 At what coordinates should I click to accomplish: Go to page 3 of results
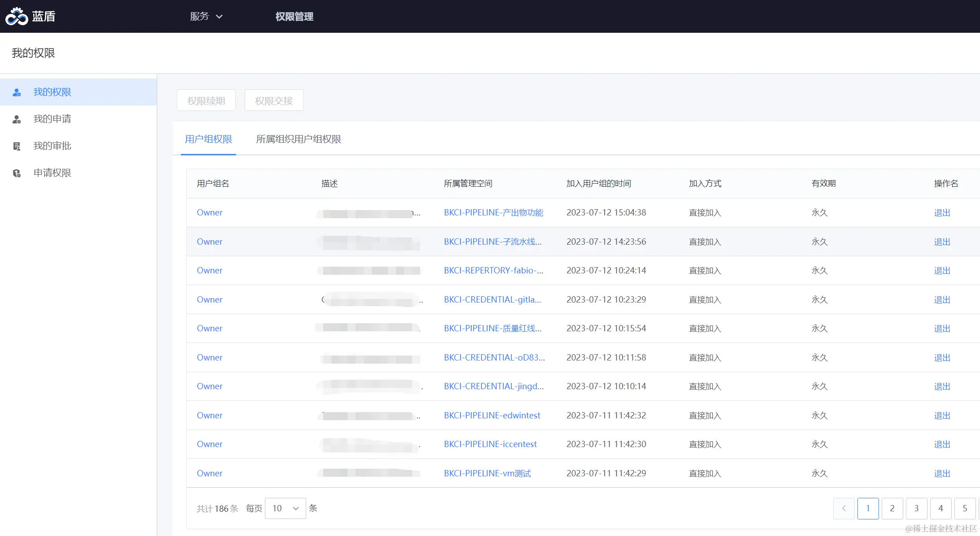pyautogui.click(x=916, y=508)
